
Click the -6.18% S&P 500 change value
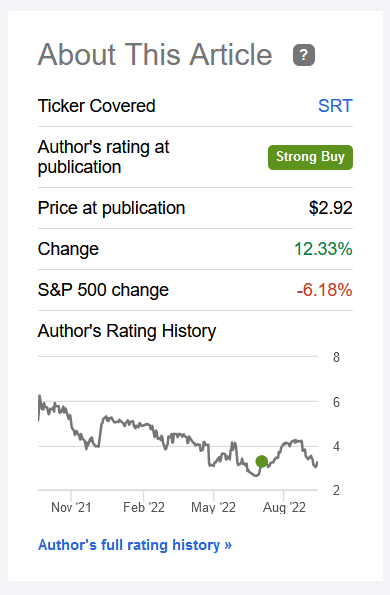324,290
